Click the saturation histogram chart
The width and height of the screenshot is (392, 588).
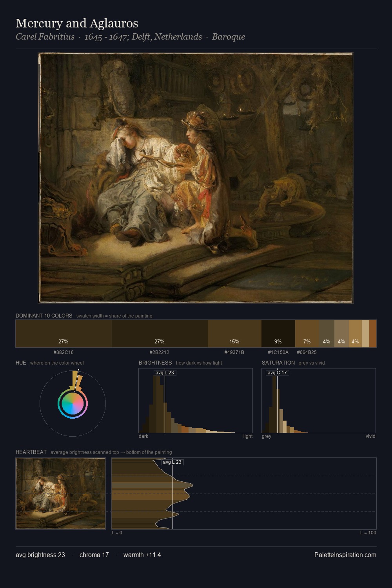click(x=319, y=401)
